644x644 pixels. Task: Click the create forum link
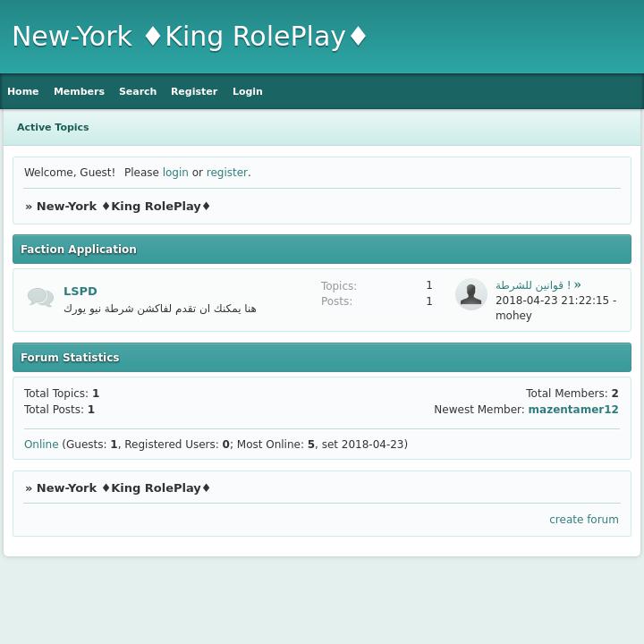(x=583, y=520)
